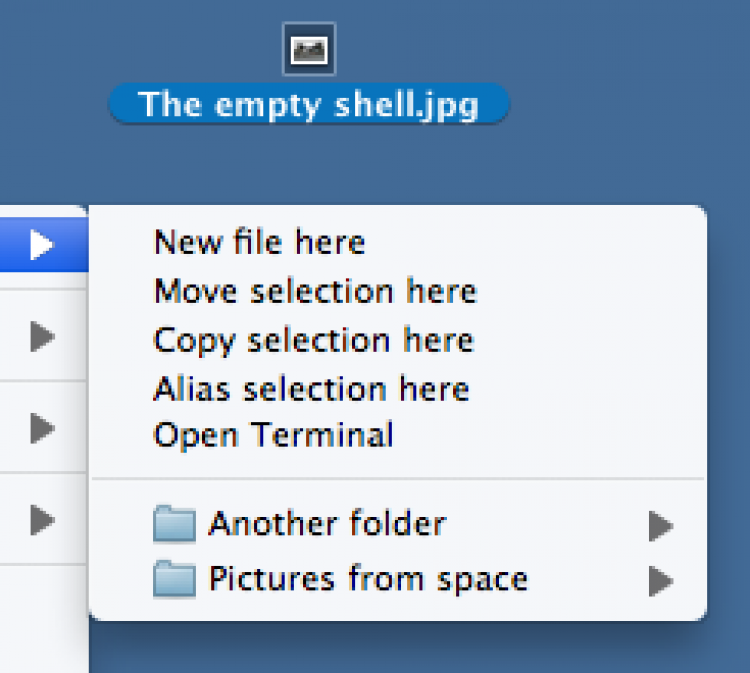Expand the last gray arrow in parent menu

pyautogui.click(x=41, y=520)
